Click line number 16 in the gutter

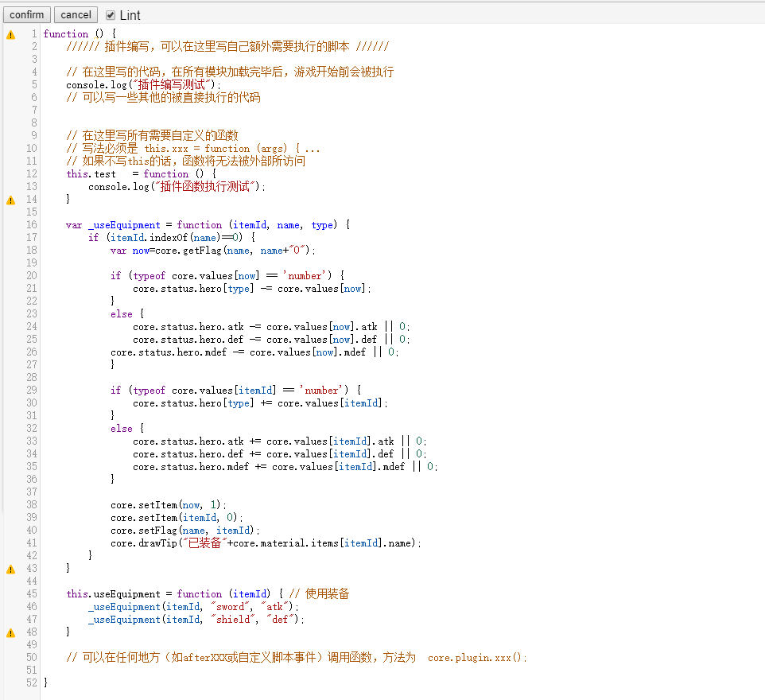32,225
